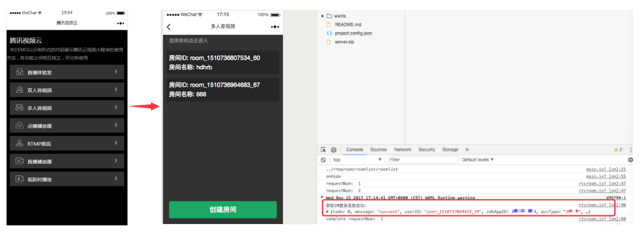Activate the inspect element picker in devtools
644x241 pixels.
pyautogui.click(x=323, y=150)
